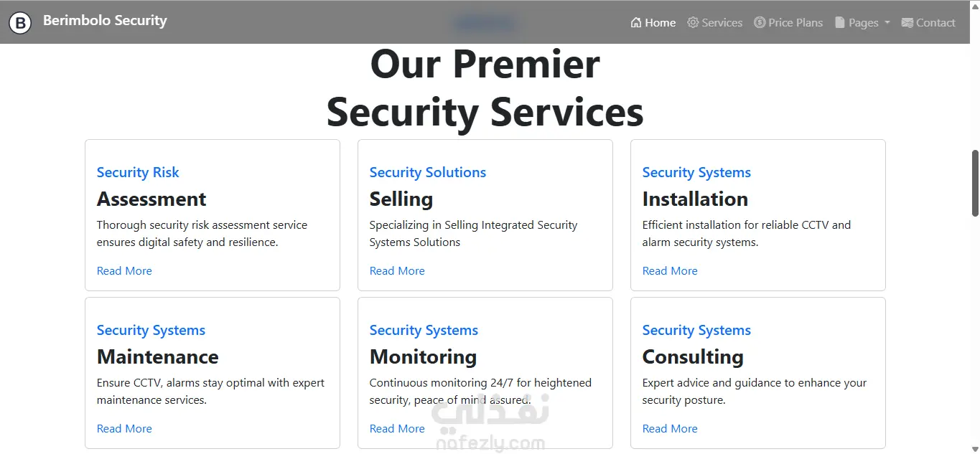Open Read More for Consulting
980x454 pixels.
(670, 429)
